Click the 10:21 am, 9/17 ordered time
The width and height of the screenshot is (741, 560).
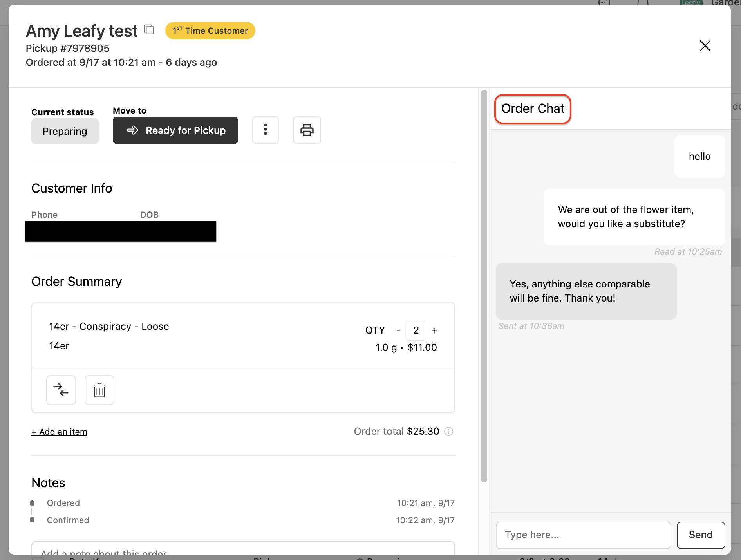(x=426, y=503)
